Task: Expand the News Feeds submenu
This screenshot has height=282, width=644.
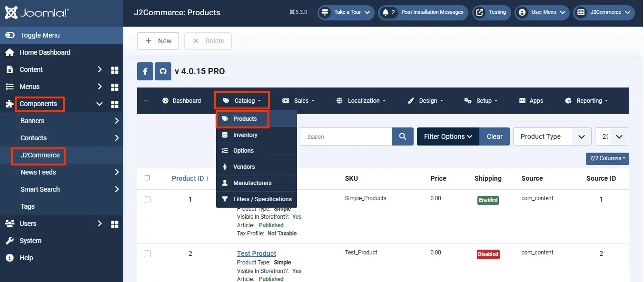Action: (x=117, y=172)
